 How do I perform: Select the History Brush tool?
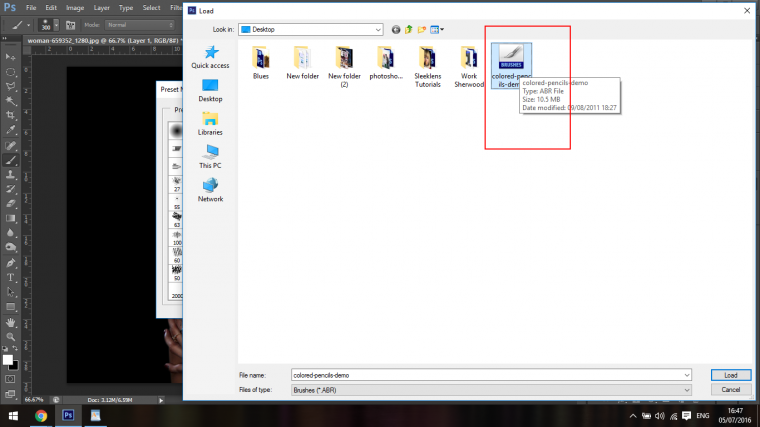tap(10, 190)
